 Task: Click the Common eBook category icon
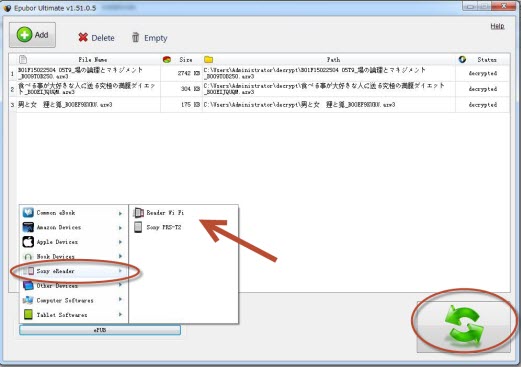tap(28, 212)
